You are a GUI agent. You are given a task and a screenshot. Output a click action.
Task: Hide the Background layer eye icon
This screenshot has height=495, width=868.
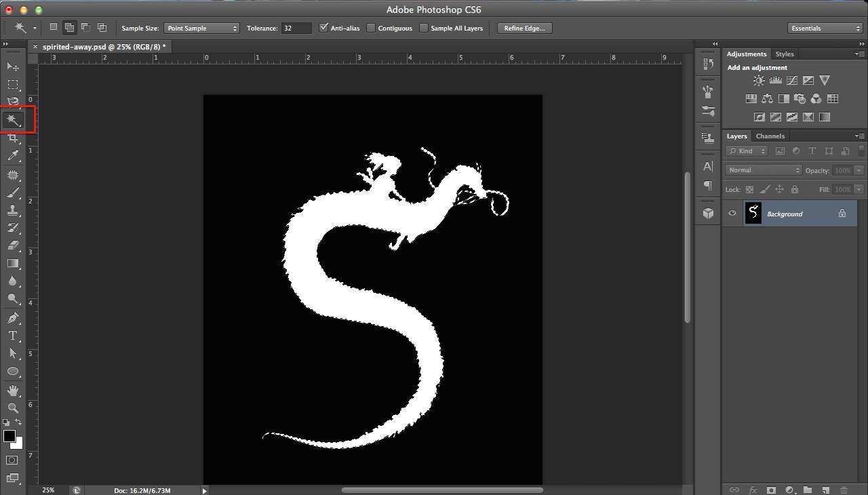732,214
